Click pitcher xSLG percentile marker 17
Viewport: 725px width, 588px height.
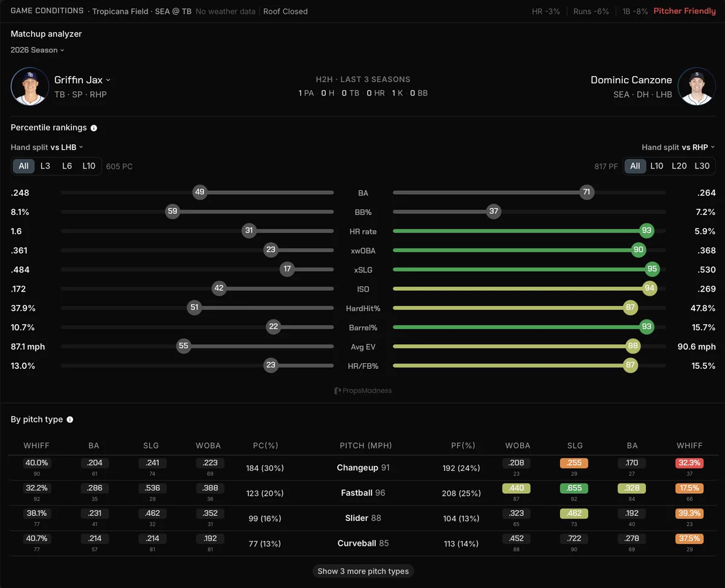point(287,270)
